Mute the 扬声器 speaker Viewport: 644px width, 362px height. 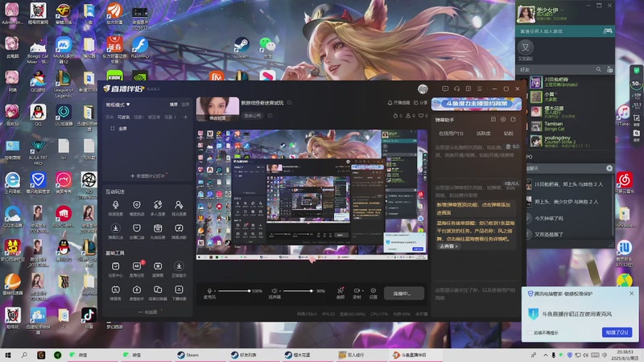click(274, 291)
